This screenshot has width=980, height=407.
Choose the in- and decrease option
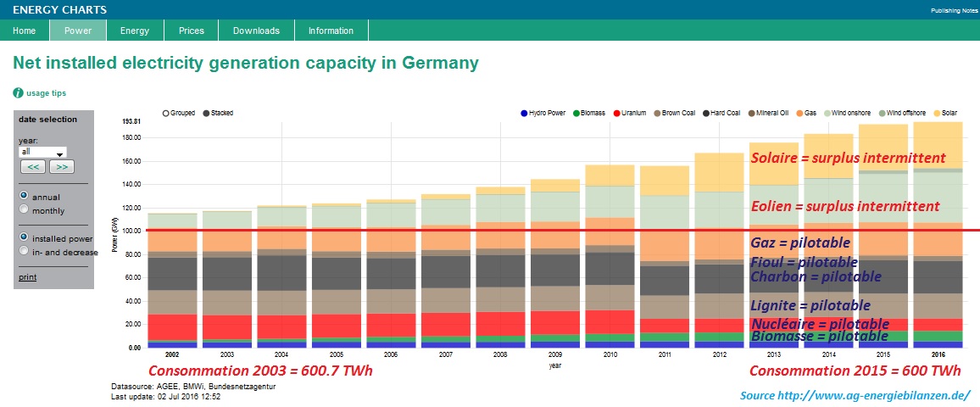23,251
